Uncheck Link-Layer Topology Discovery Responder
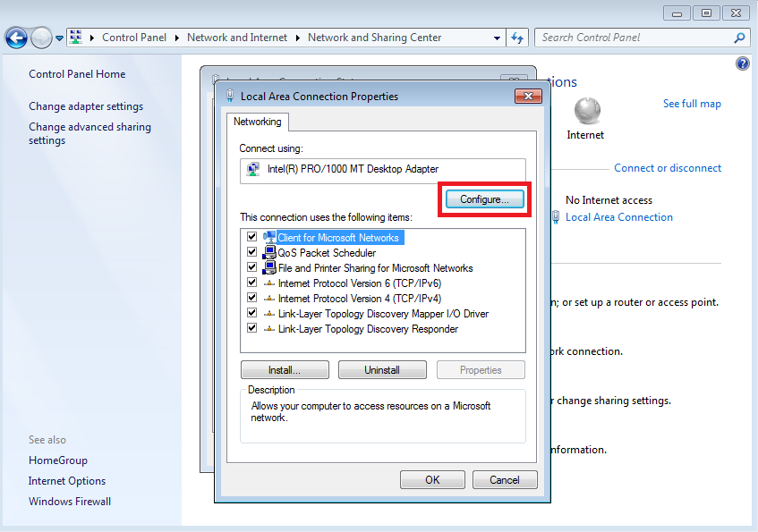758x532 pixels. (251, 328)
